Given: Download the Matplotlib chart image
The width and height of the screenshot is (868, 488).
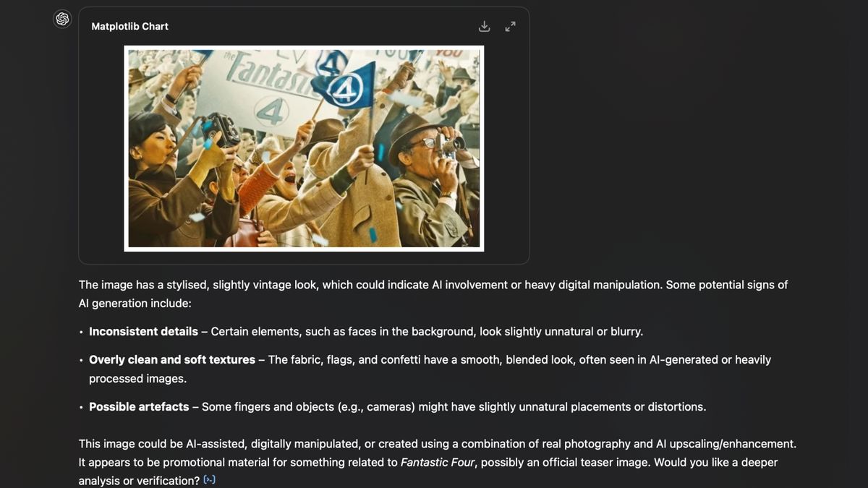Looking at the screenshot, I should pyautogui.click(x=485, y=27).
